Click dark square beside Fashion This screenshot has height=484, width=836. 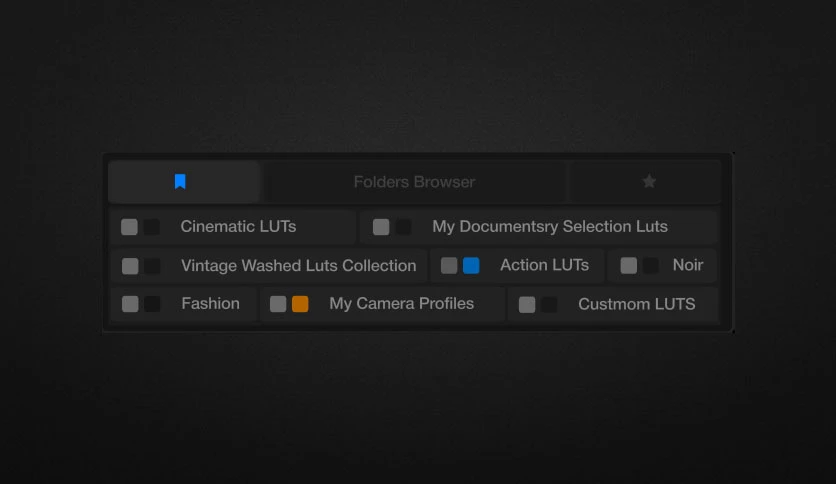[152, 304]
